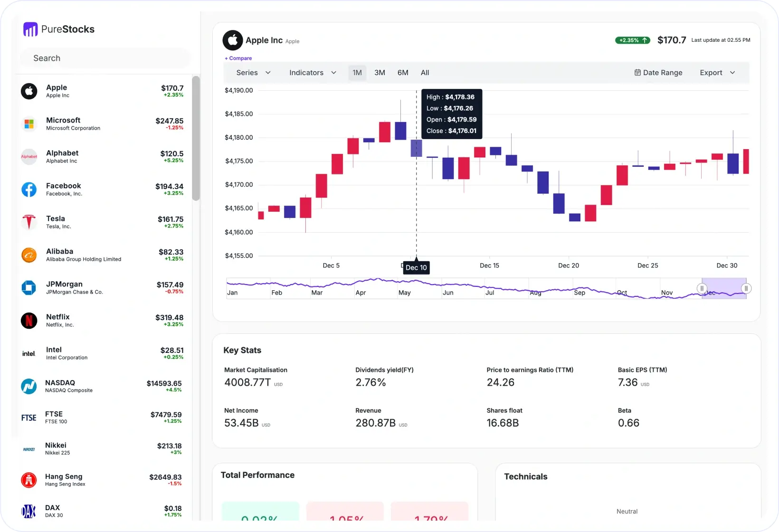The width and height of the screenshot is (779, 532).
Task: Click the PureStocks logo icon
Action: tap(30, 29)
